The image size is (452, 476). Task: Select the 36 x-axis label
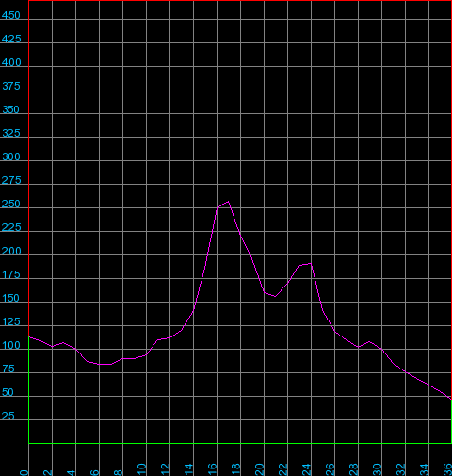pos(447,469)
